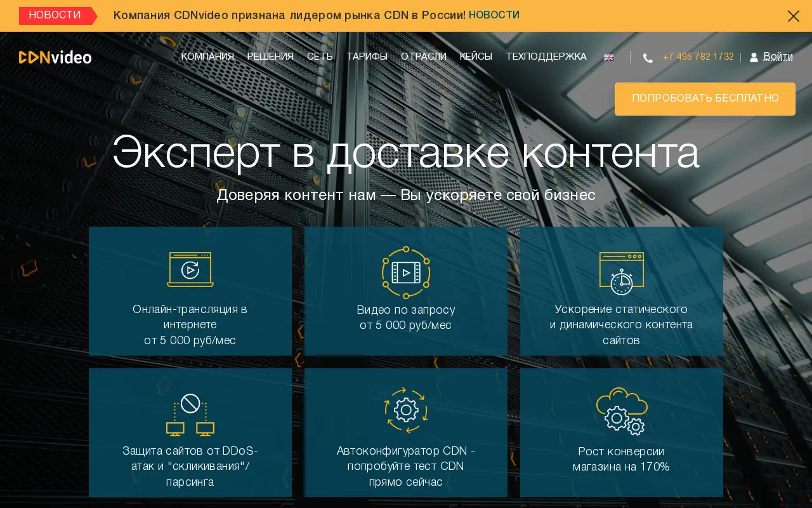Open the 'Рост конверсии магазина на 170%' card text
Image resolution: width=812 pixels, height=508 pixels.
pos(622,460)
